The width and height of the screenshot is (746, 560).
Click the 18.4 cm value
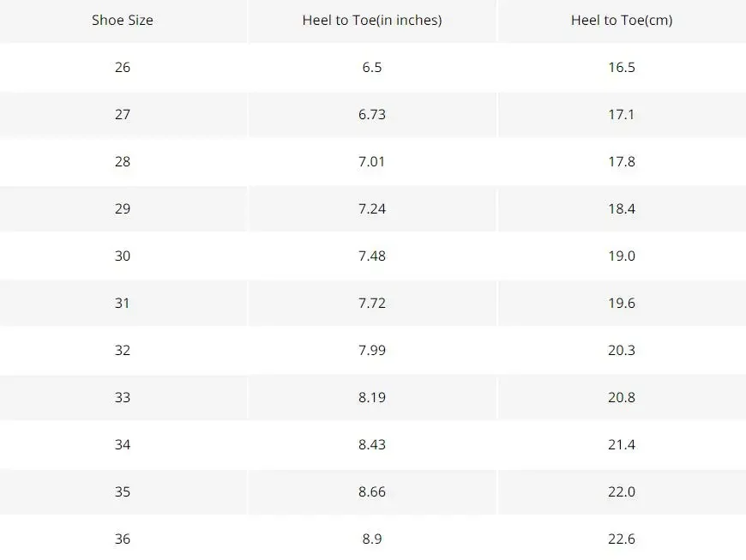[622, 209]
